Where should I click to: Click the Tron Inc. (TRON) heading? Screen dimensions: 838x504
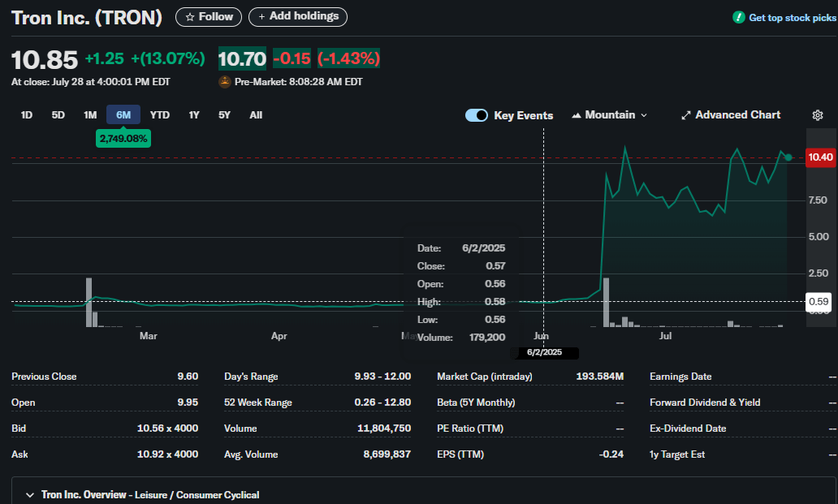pyautogui.click(x=87, y=18)
